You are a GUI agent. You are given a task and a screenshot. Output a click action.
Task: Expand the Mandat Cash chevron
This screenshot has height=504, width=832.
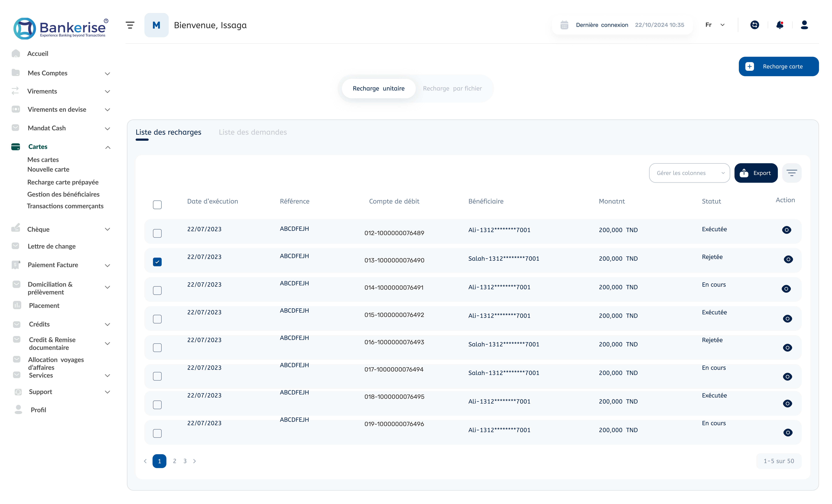pos(107,129)
